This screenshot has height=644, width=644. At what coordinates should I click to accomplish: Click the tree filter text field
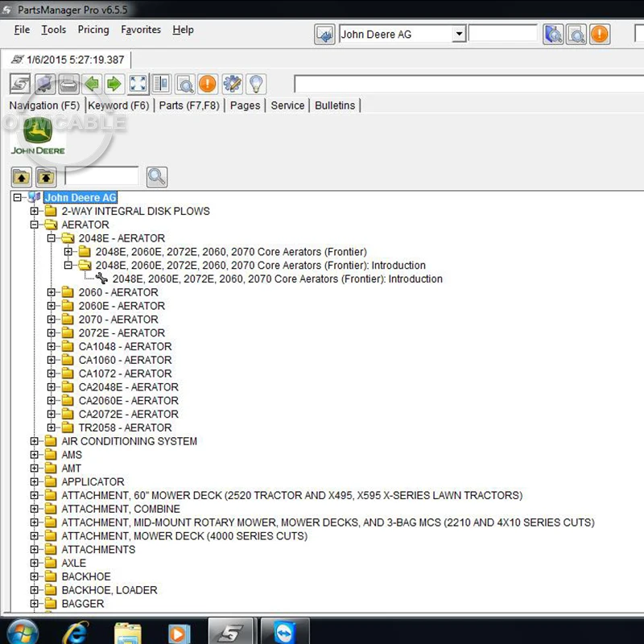101,175
